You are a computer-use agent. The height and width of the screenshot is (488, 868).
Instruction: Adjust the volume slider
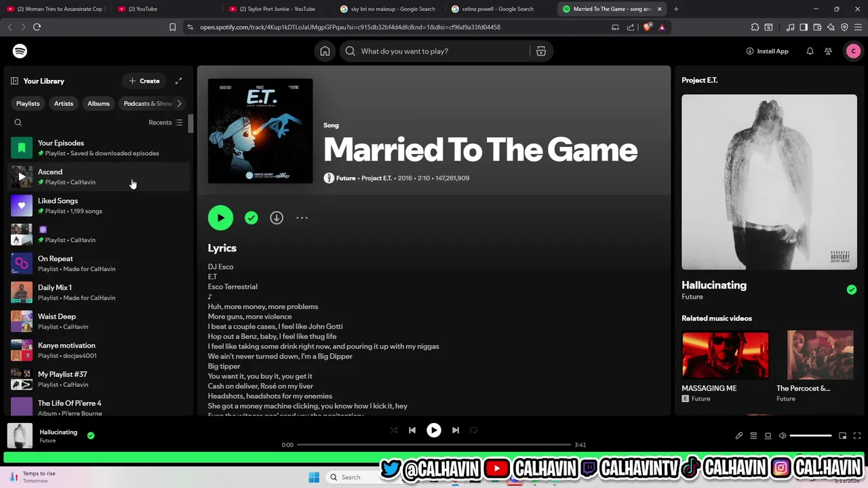click(x=811, y=436)
